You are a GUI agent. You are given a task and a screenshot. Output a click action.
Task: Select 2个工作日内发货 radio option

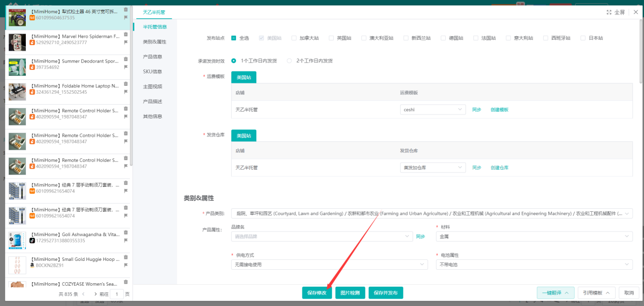tap(290, 61)
